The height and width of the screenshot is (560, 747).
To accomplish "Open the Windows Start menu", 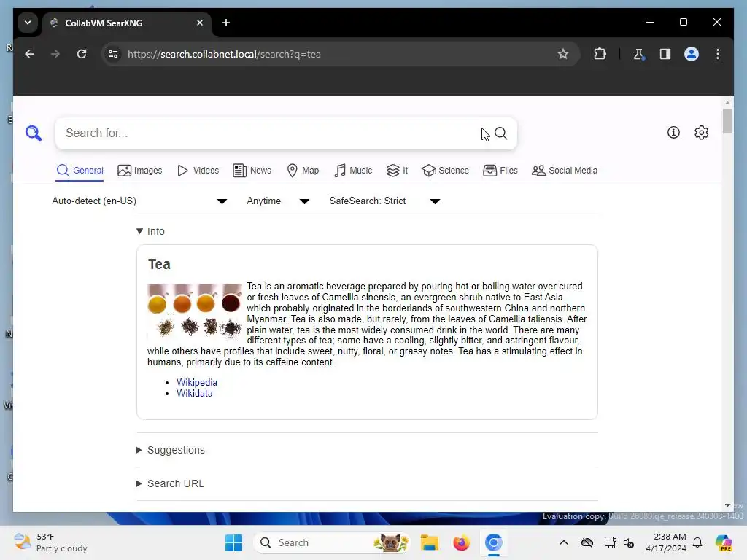I will [x=233, y=542].
